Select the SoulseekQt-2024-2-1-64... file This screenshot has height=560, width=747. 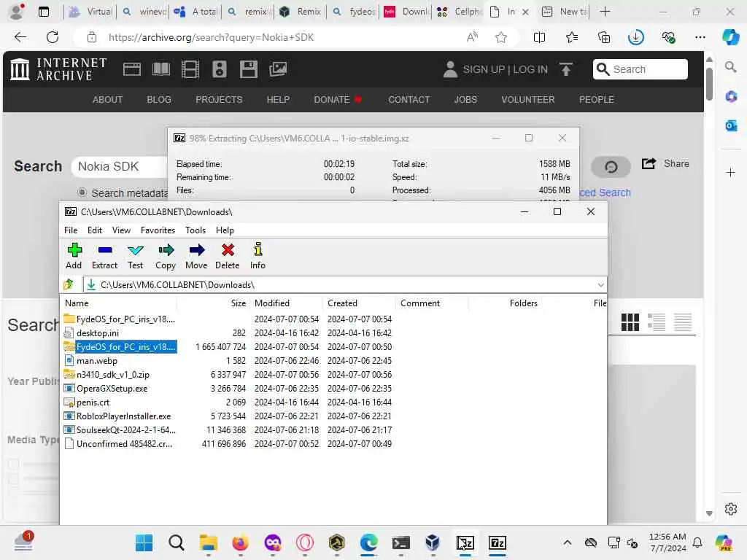tap(125, 430)
